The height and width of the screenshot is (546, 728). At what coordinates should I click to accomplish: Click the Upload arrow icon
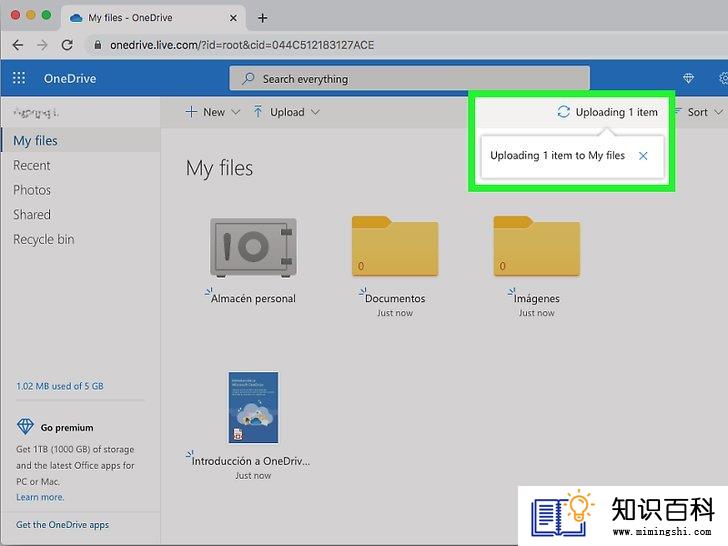[x=258, y=112]
